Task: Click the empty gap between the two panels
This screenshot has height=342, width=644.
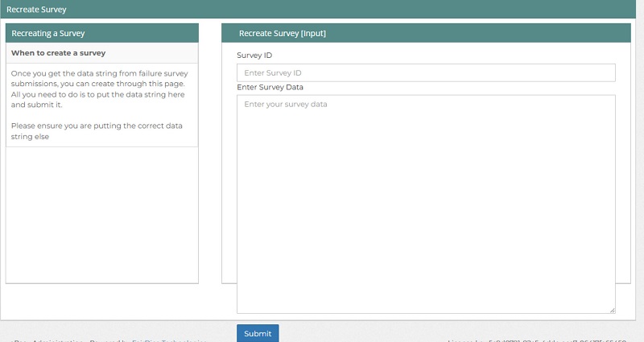Action: pyautogui.click(x=209, y=161)
